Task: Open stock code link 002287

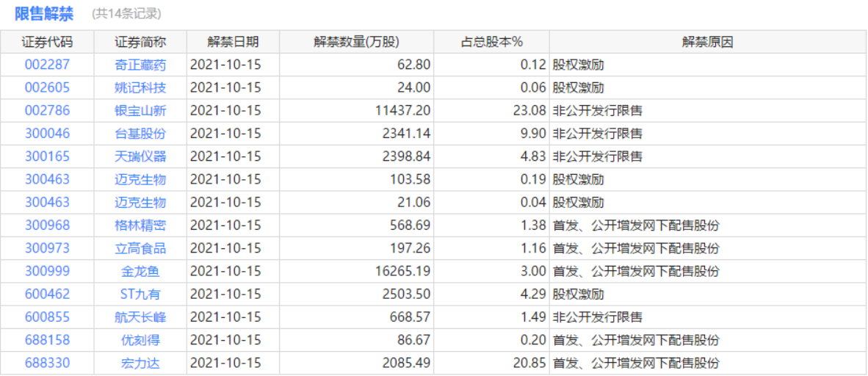Action: pyautogui.click(x=47, y=65)
